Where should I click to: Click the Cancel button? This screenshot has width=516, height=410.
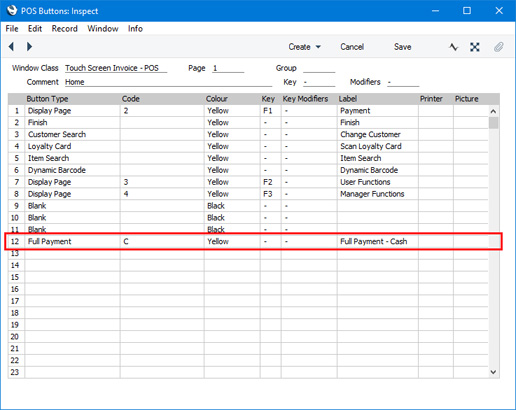(352, 47)
